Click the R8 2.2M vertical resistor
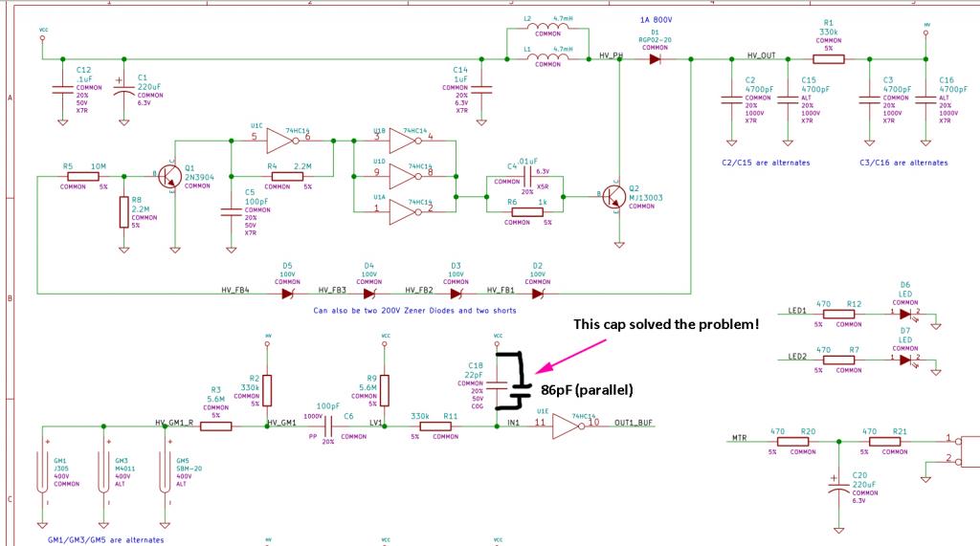The width and height of the screenshot is (980, 546). (x=123, y=212)
